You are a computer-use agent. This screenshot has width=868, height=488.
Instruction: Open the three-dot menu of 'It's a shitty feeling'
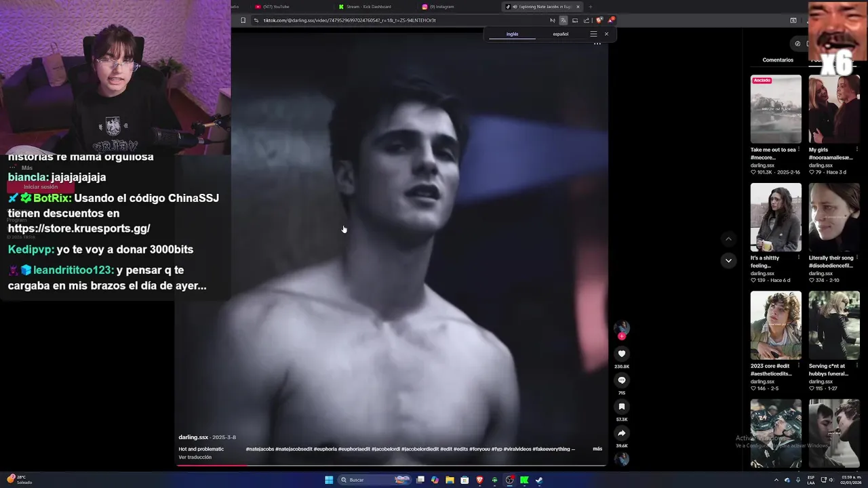(799, 258)
